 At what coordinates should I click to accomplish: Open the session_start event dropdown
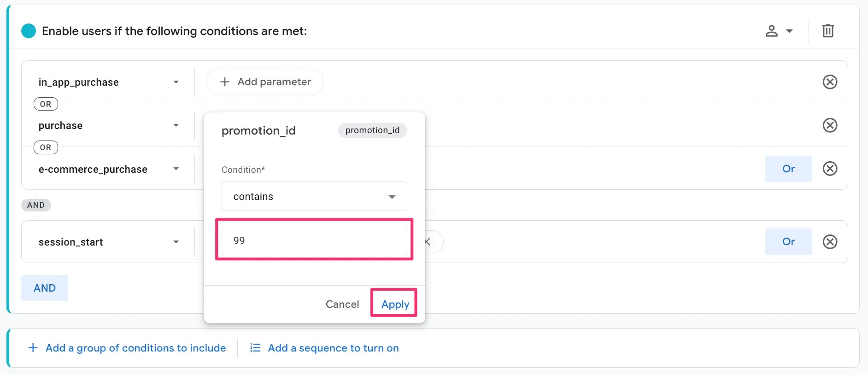click(176, 242)
